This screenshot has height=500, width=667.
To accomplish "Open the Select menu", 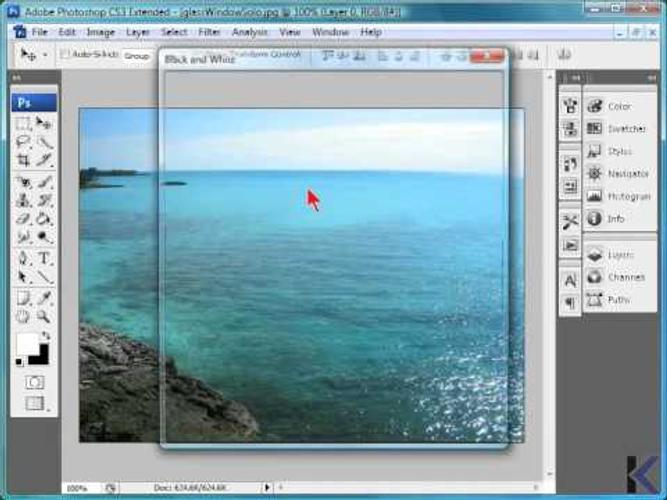I will (174, 32).
